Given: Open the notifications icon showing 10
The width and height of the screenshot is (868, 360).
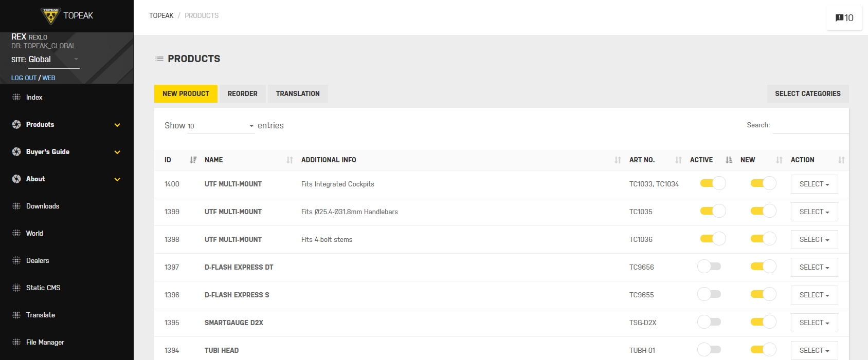Looking at the screenshot, I should coord(844,18).
